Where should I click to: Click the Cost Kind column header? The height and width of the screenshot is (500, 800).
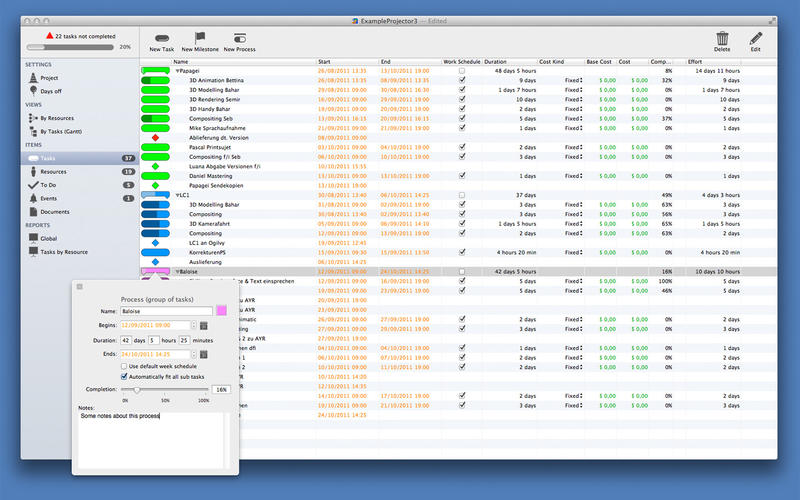[560, 62]
